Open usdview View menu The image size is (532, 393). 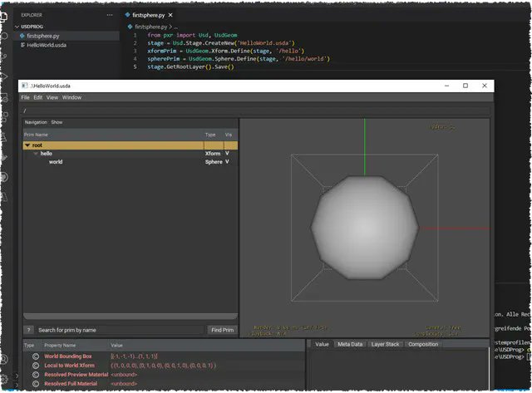(52, 97)
